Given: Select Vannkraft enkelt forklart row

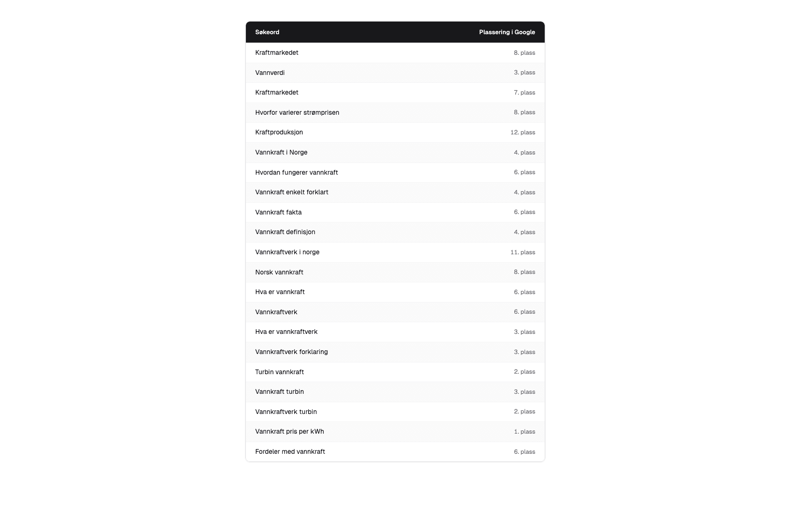Looking at the screenshot, I should pos(395,192).
